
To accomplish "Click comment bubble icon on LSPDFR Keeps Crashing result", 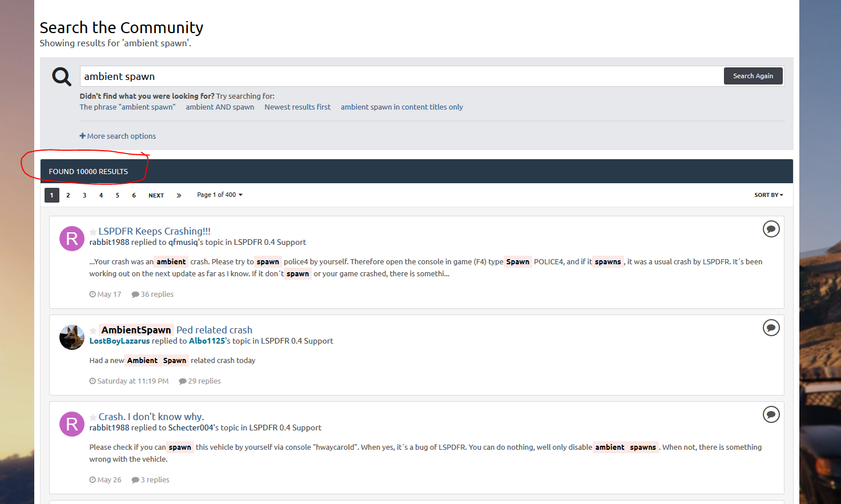I will point(771,229).
